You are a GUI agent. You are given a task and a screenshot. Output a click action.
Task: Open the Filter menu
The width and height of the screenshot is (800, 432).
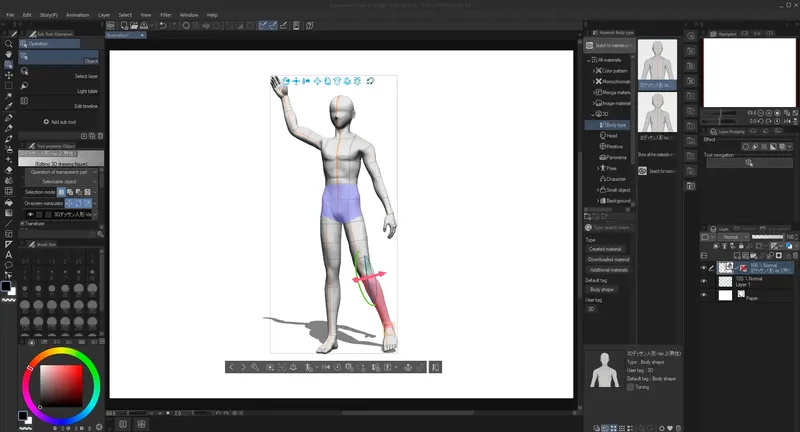166,15
